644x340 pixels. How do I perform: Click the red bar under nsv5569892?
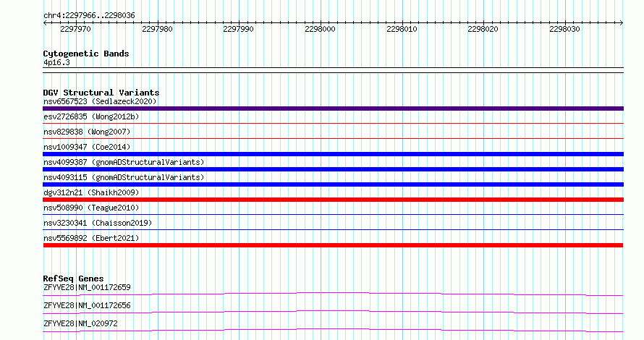tap(333, 245)
